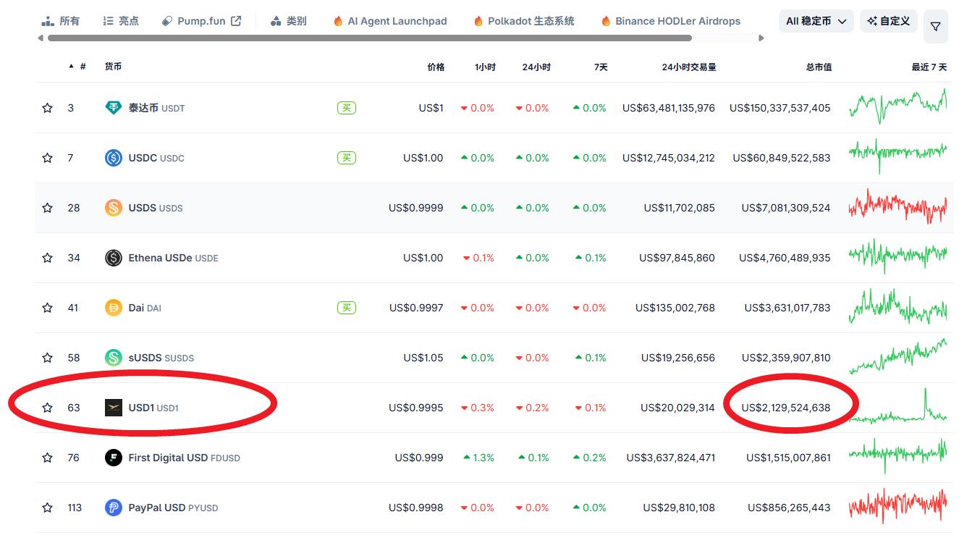Click the USDC coin logo
This screenshot has height=538, width=980.
114,158
